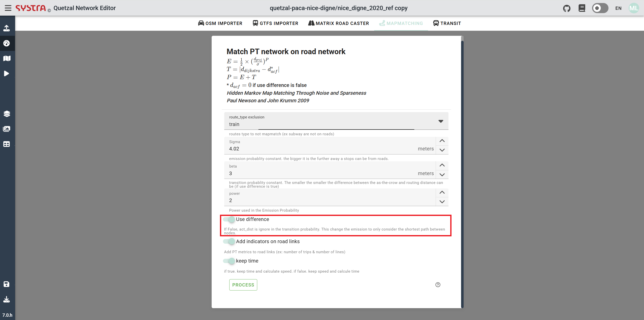Toggle the dark mode theme switch
The width and height of the screenshot is (644, 320).
pyautogui.click(x=600, y=8)
